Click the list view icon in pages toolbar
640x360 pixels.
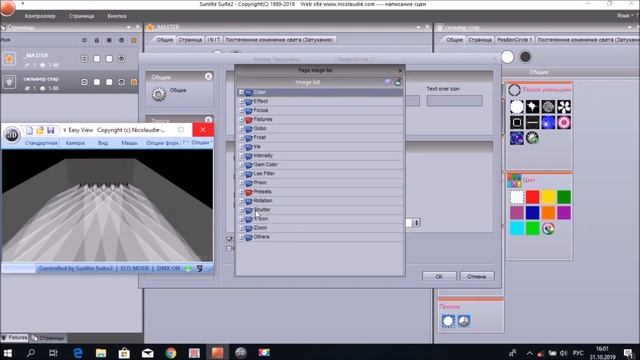(x=84, y=40)
